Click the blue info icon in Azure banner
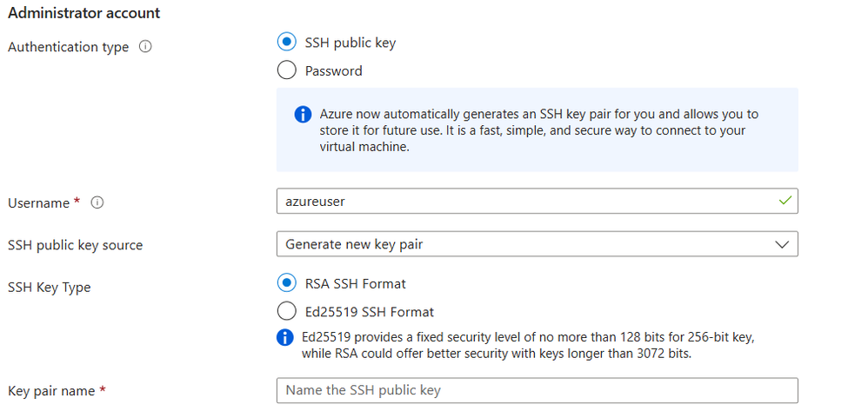The image size is (868, 411). coord(302,115)
